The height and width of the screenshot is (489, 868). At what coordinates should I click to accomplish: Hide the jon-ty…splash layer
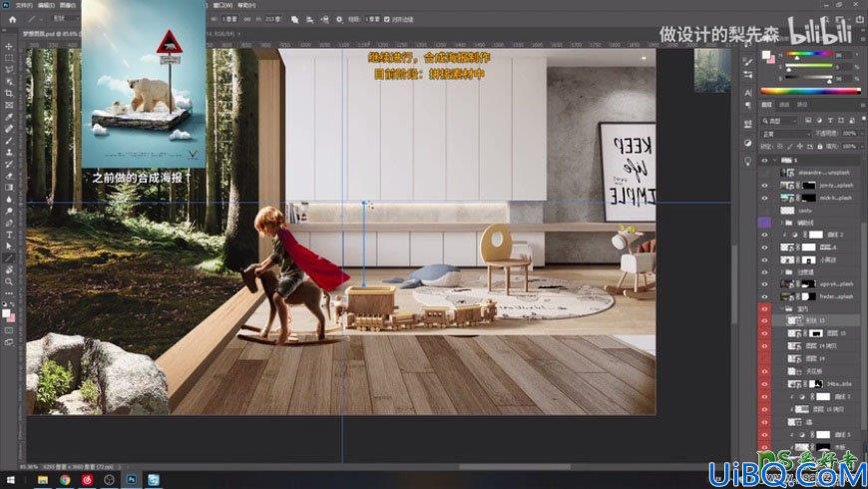(764, 186)
